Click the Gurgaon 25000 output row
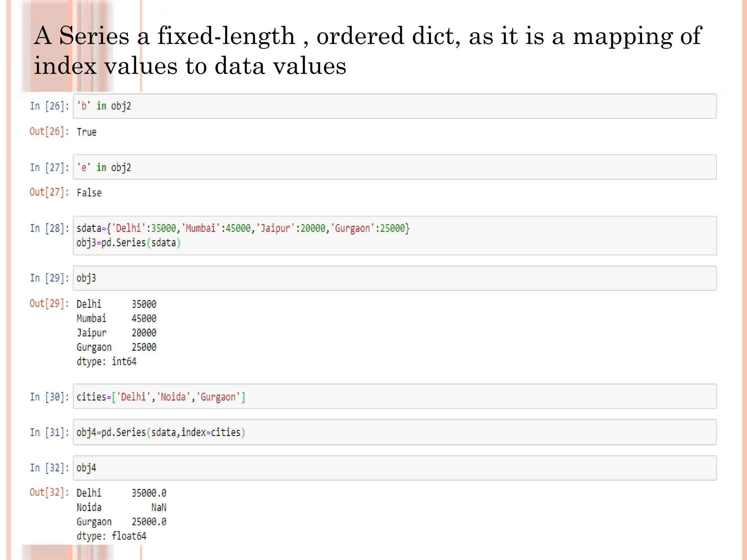Image resolution: width=747 pixels, height=560 pixels. [116, 347]
